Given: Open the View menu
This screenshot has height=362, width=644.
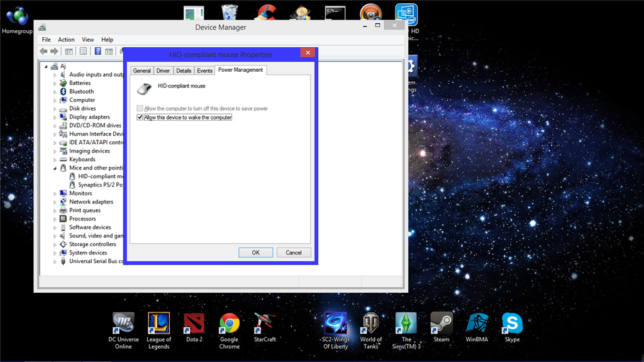Looking at the screenshot, I should pos(88,40).
